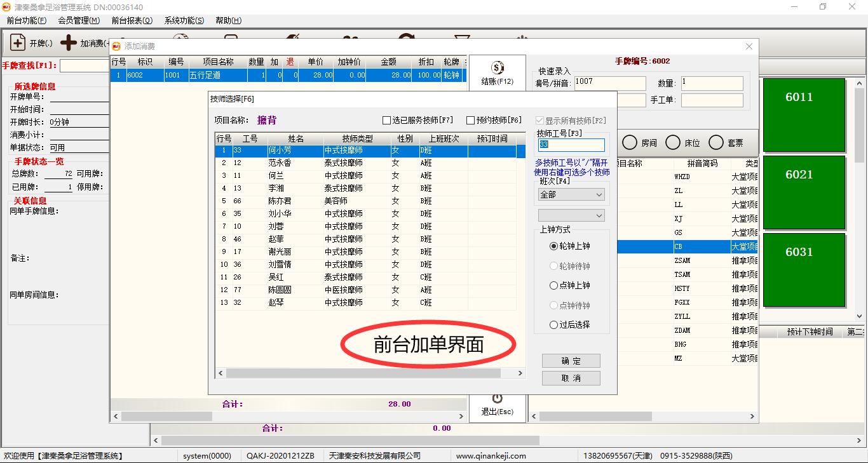Open the empty dropdown below 班次
The width and height of the screenshot is (868, 463).
point(571,216)
